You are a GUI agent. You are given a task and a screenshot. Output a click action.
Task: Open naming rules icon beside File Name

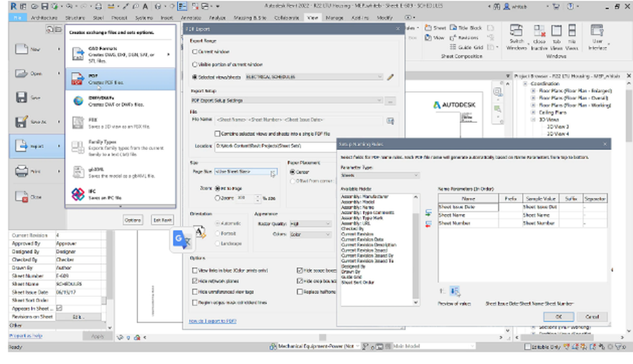click(390, 121)
